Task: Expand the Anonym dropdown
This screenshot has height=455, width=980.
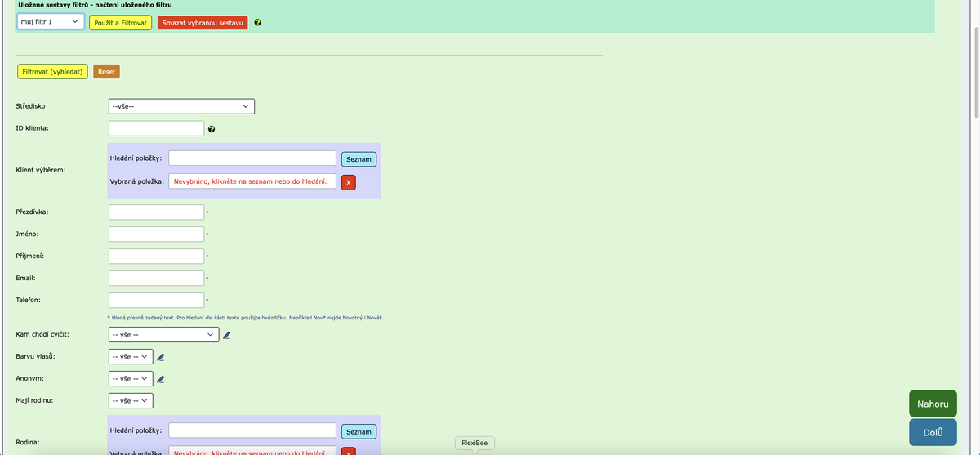Action: [x=131, y=379]
